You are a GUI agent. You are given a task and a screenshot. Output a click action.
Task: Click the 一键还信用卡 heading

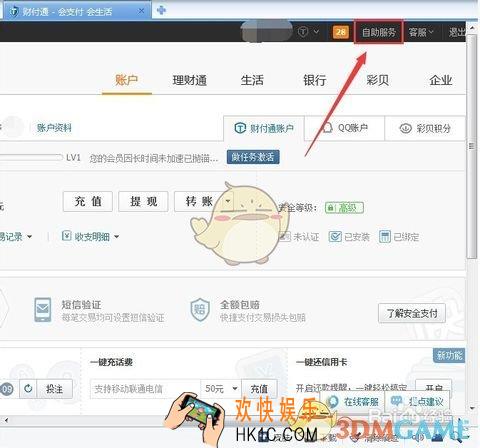[x=322, y=362]
